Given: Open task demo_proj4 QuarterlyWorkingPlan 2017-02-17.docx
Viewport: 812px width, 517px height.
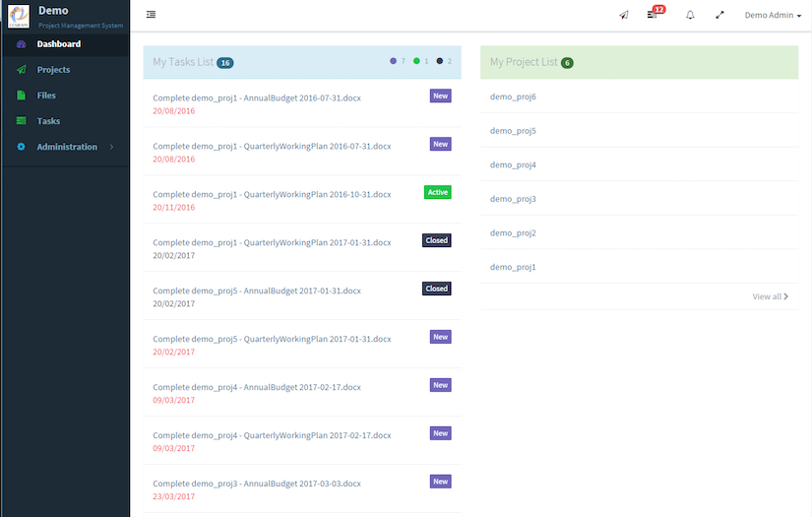Looking at the screenshot, I should click(272, 435).
